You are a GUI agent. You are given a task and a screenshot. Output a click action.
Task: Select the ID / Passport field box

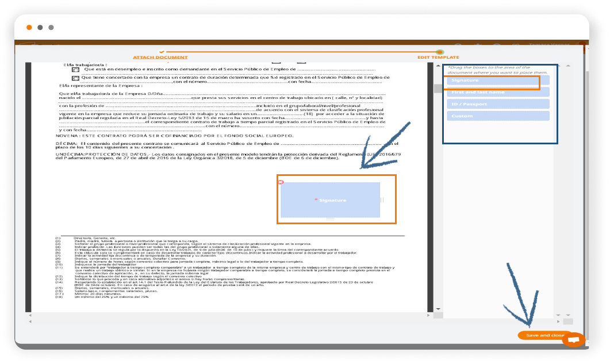coord(498,104)
